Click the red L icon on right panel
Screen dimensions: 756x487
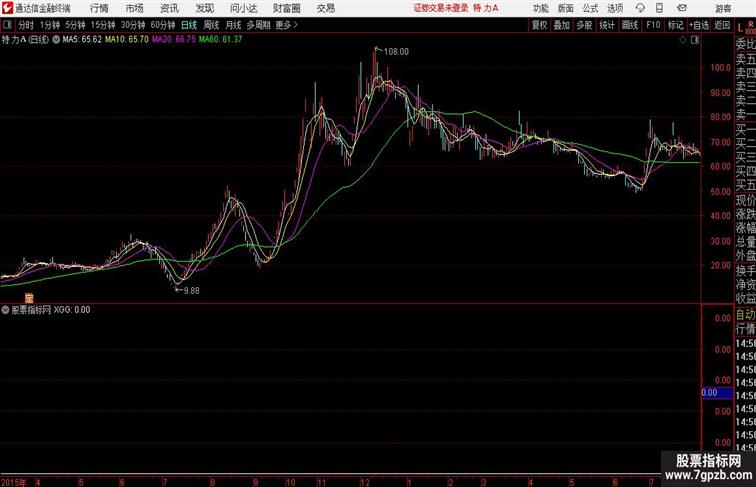[x=741, y=28]
